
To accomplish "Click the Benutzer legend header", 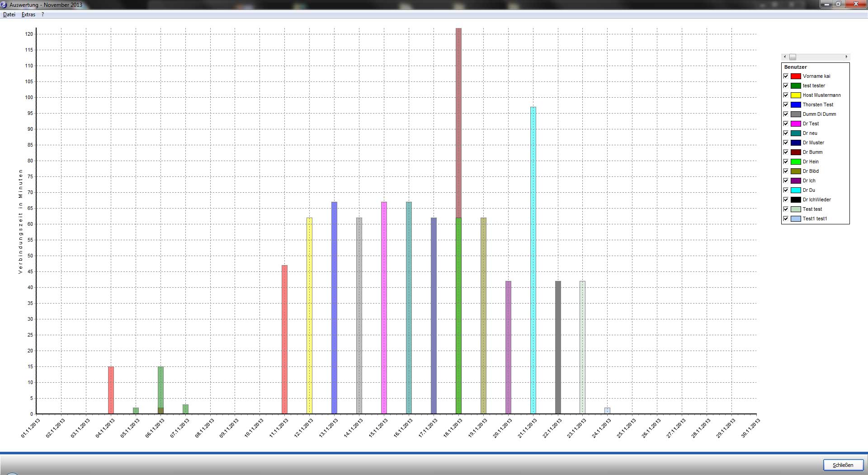I will [796, 67].
